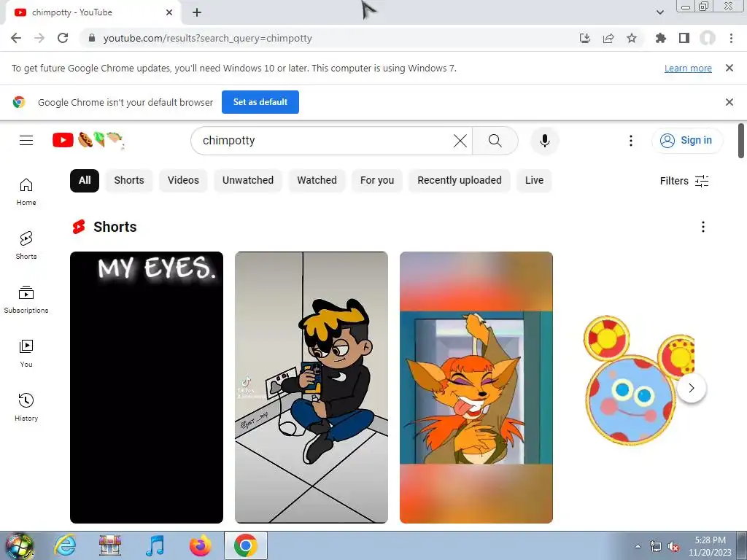
Task: Launch Internet Explorer from the taskbar
Action: pos(65,545)
